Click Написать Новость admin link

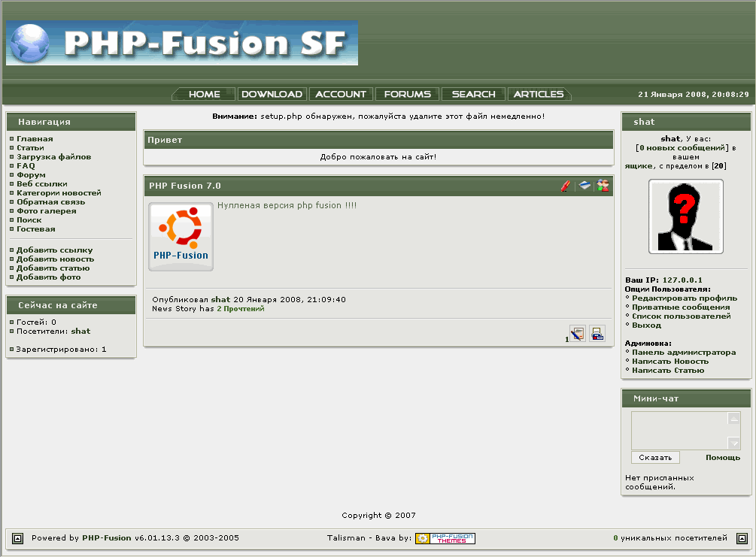(x=670, y=362)
